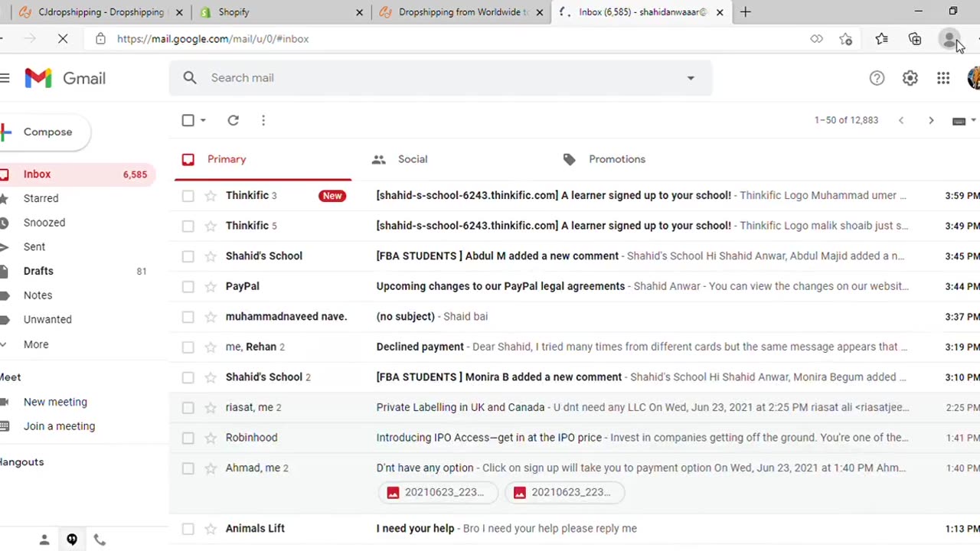Open Gmail main menu hamburger icon

5,78
